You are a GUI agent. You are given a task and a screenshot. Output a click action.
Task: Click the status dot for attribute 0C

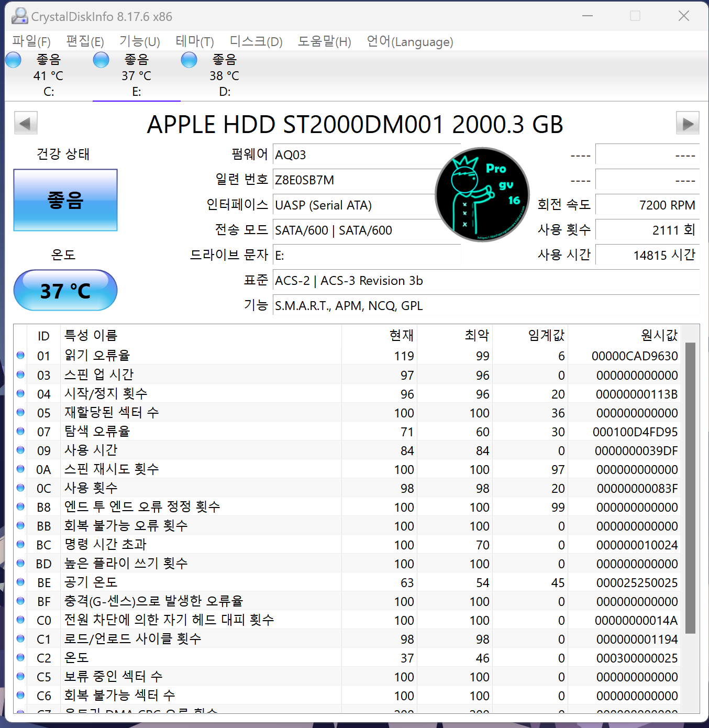[20, 488]
